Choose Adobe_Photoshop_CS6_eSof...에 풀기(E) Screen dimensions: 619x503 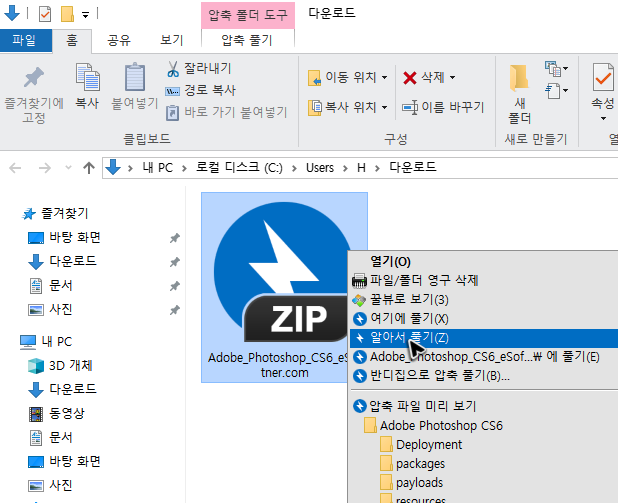click(x=484, y=357)
